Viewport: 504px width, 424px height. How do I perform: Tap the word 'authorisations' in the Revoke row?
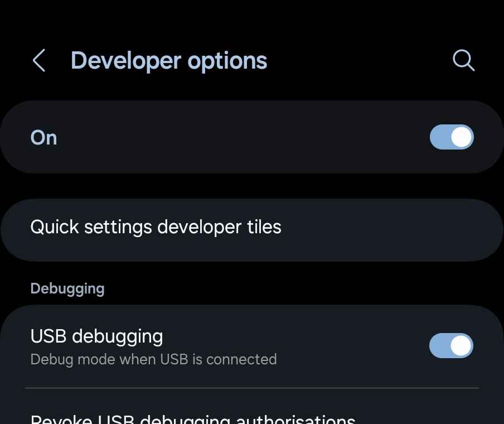point(295,420)
